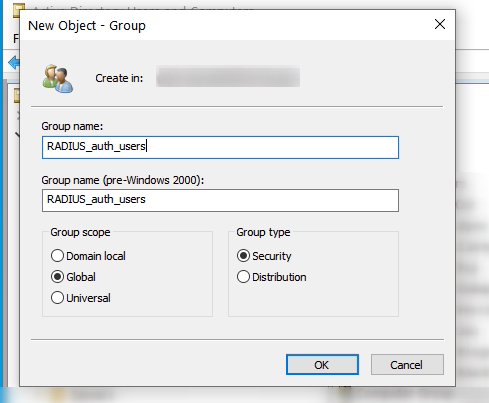Cancel the New Object dialog

coord(407,365)
